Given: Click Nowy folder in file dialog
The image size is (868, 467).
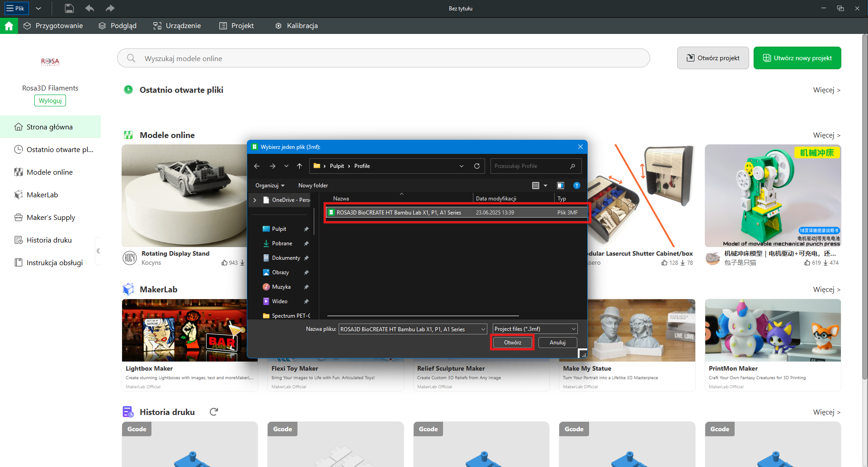Looking at the screenshot, I should point(313,186).
